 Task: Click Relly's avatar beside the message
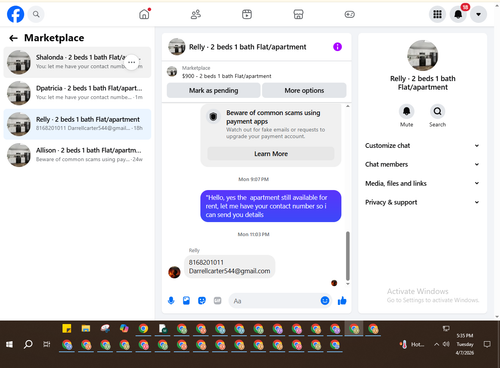pos(174,272)
